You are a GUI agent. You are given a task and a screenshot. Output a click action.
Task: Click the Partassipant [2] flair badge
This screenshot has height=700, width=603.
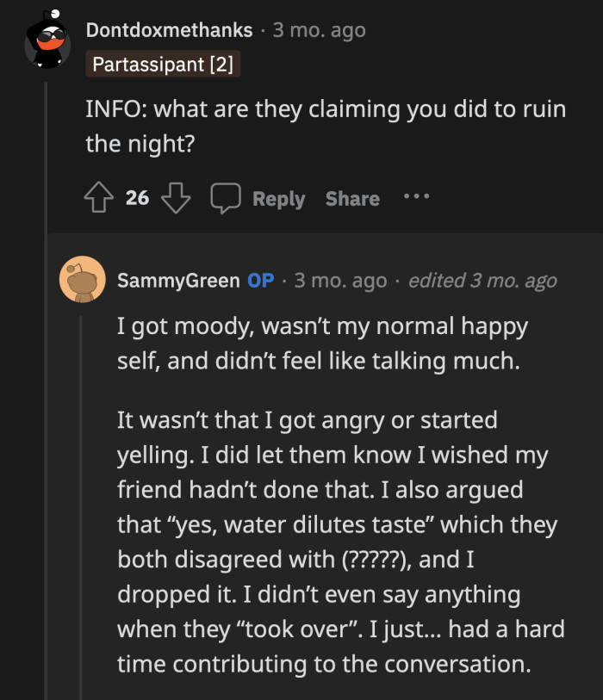(162, 65)
